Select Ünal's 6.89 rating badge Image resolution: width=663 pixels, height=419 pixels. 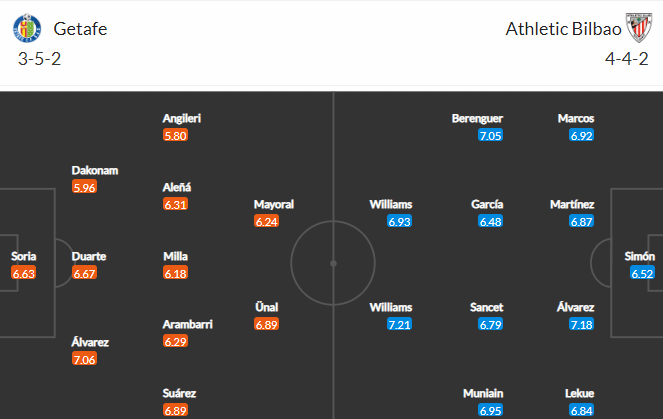click(266, 324)
